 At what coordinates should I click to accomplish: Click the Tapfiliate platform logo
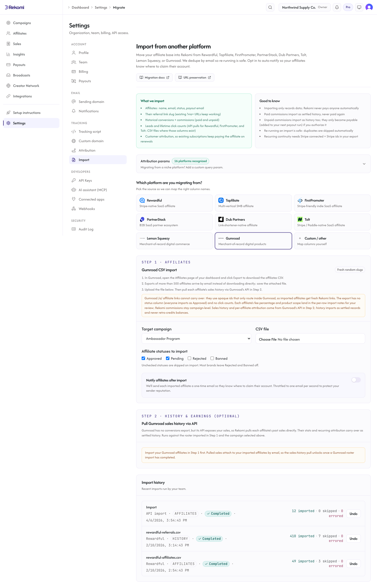coord(221,200)
